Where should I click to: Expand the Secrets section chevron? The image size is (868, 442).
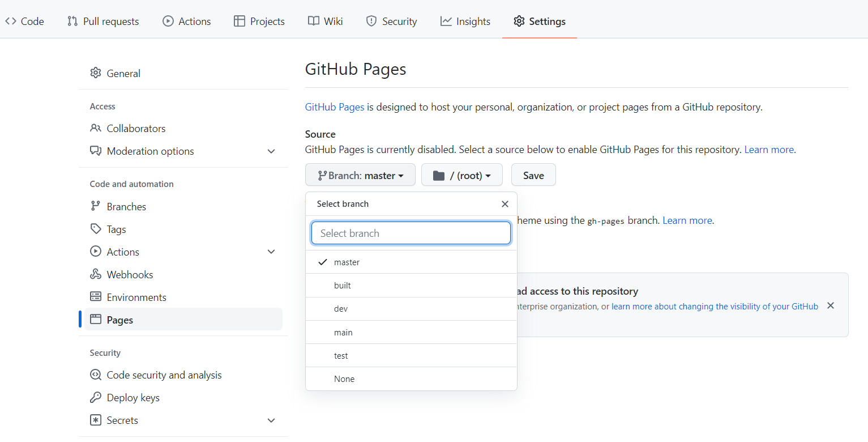pos(271,420)
